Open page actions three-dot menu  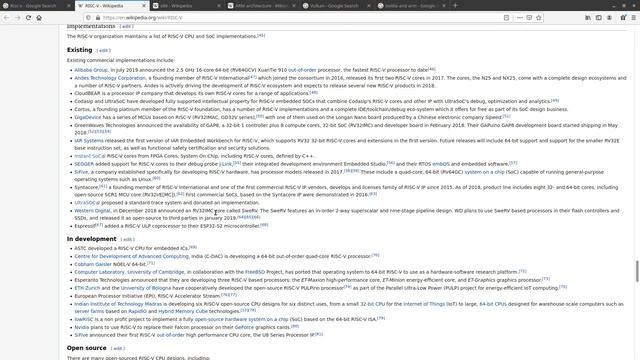coord(520,18)
